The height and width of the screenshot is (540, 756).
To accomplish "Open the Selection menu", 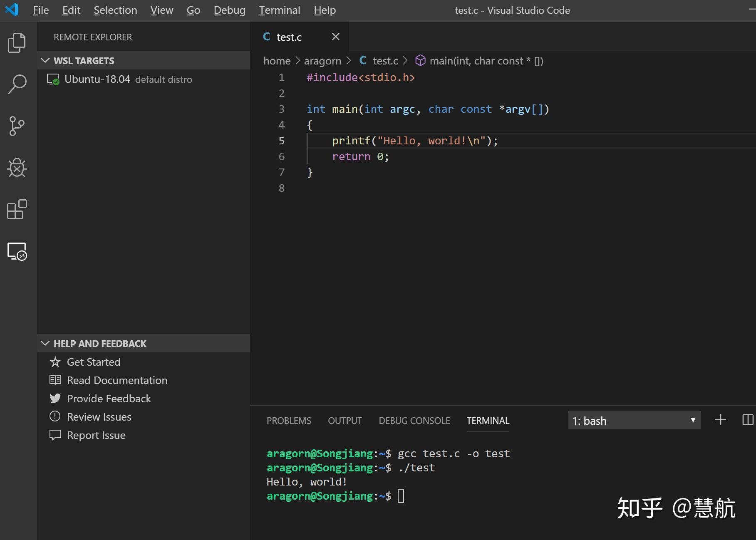I will click(x=115, y=10).
